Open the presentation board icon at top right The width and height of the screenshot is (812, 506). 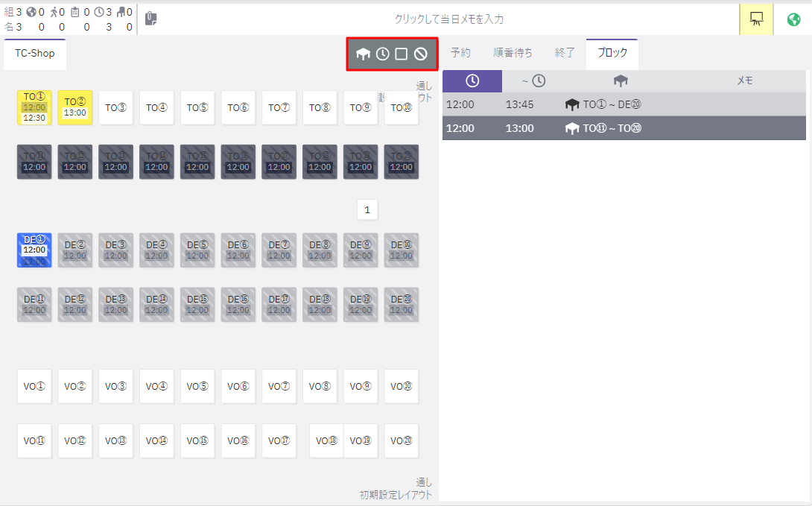[x=756, y=19]
